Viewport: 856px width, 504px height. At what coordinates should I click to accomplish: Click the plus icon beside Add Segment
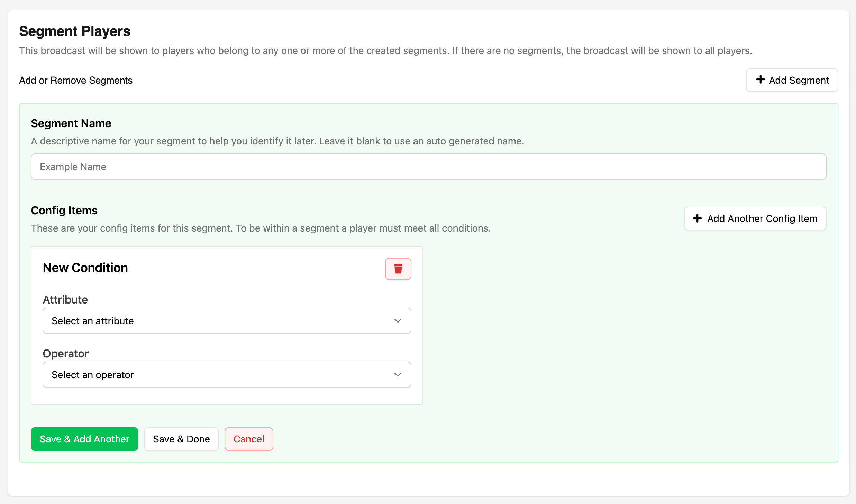click(x=761, y=80)
